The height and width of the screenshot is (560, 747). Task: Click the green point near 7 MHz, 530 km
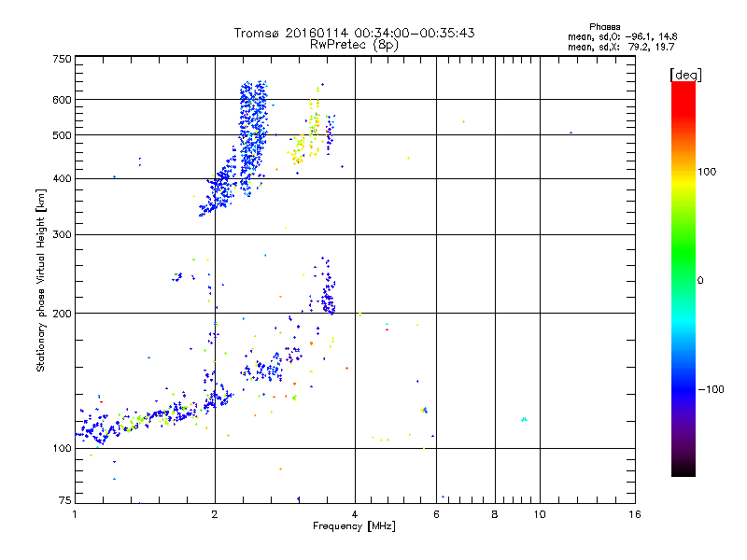(463, 122)
